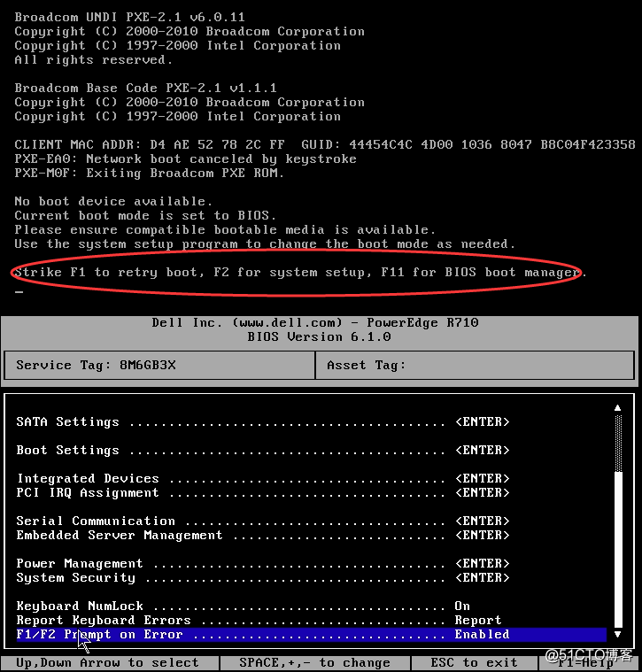Click 'PXE-M0F: Exiting Broadcom PXE ROM' line
Viewport: 642px width, 672px height.
[149, 173]
